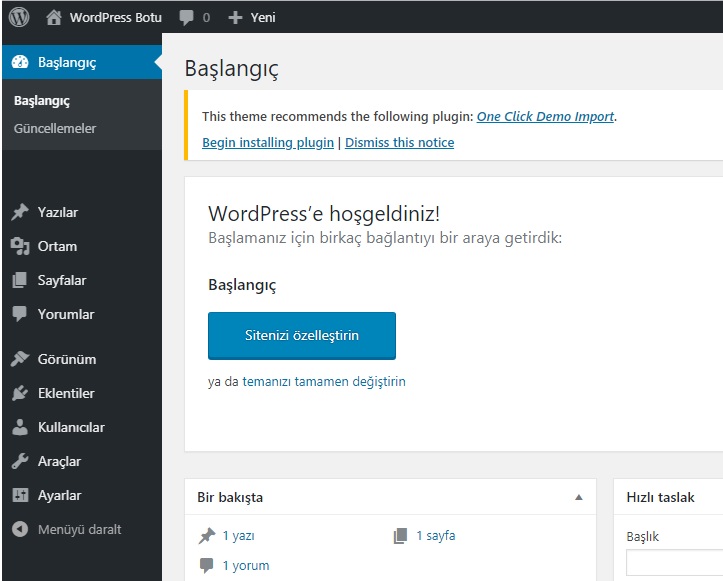Click the Görünüm paintbrush icon
This screenshot has height=581, width=723.
point(20,359)
